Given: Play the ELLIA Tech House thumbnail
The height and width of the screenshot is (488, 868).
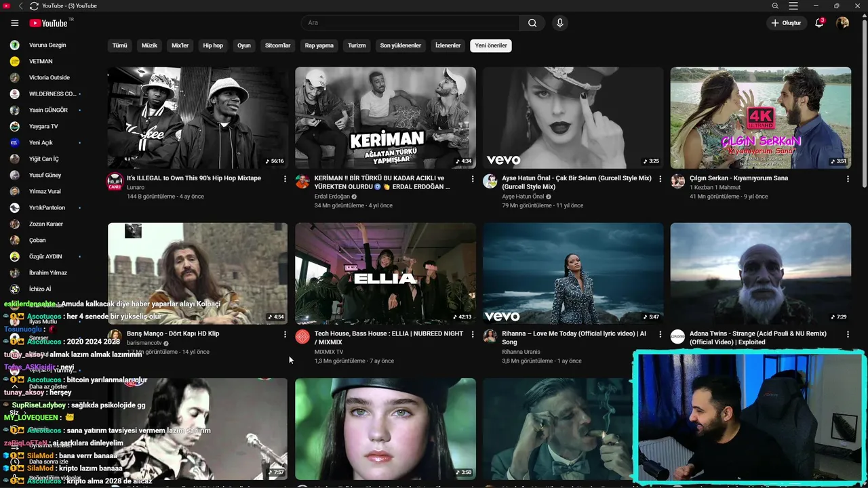Looking at the screenshot, I should (x=385, y=273).
